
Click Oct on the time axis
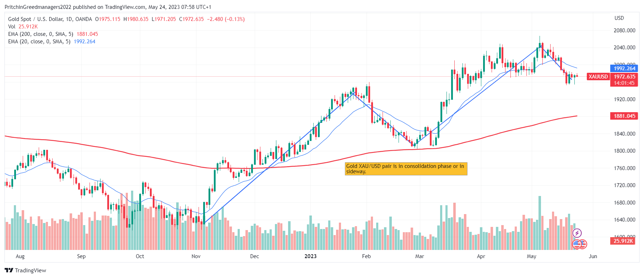(x=140, y=256)
